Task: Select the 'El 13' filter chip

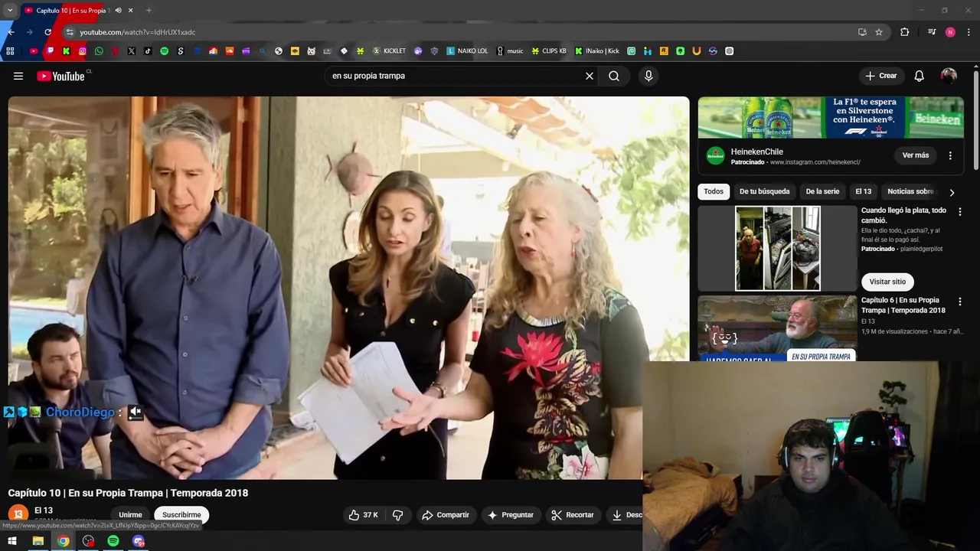Action: (863, 191)
